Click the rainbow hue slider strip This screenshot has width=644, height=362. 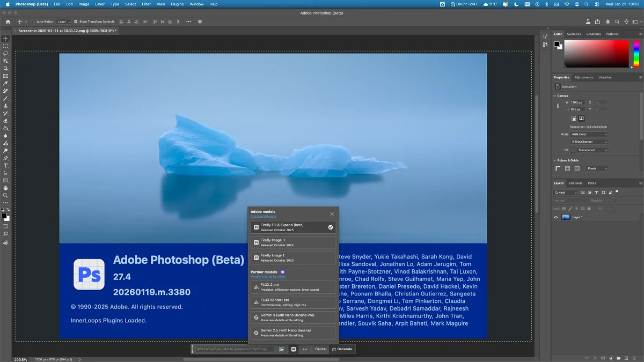pos(636,54)
